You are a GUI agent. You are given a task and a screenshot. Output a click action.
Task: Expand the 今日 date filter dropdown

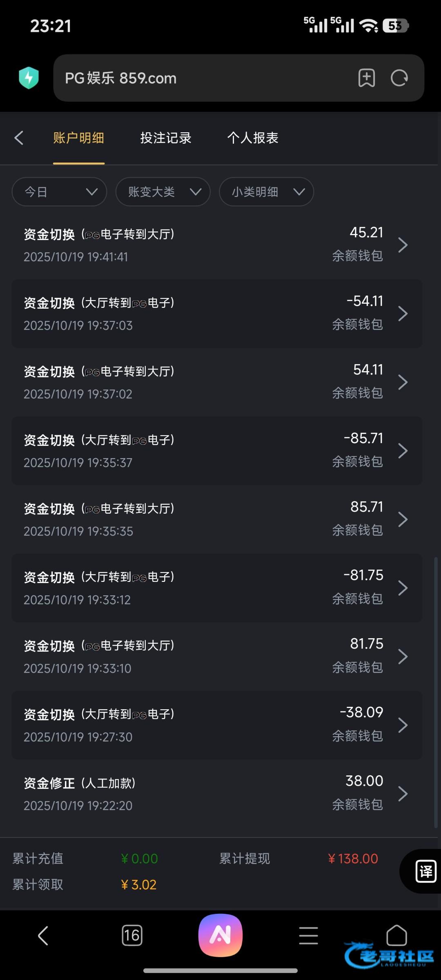(x=59, y=192)
